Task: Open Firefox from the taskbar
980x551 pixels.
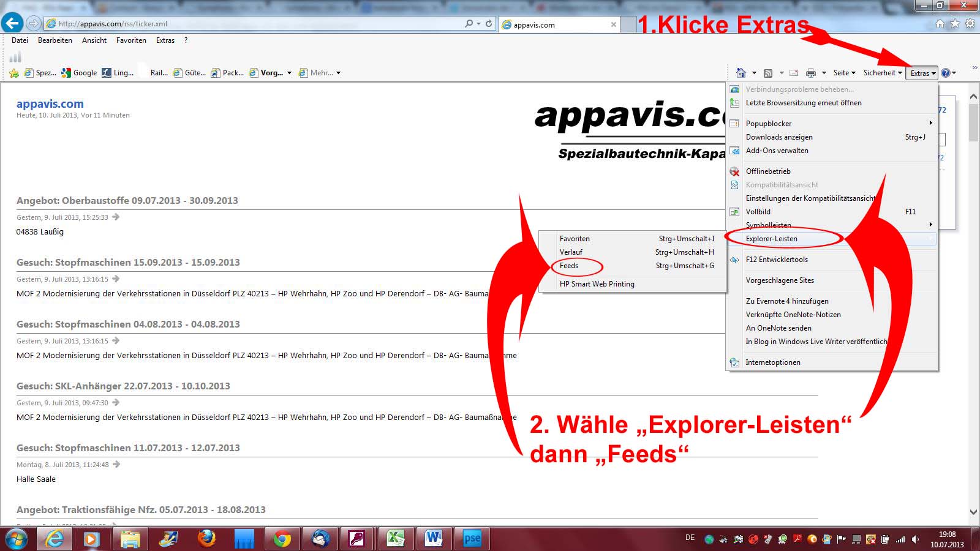Action: click(x=206, y=539)
